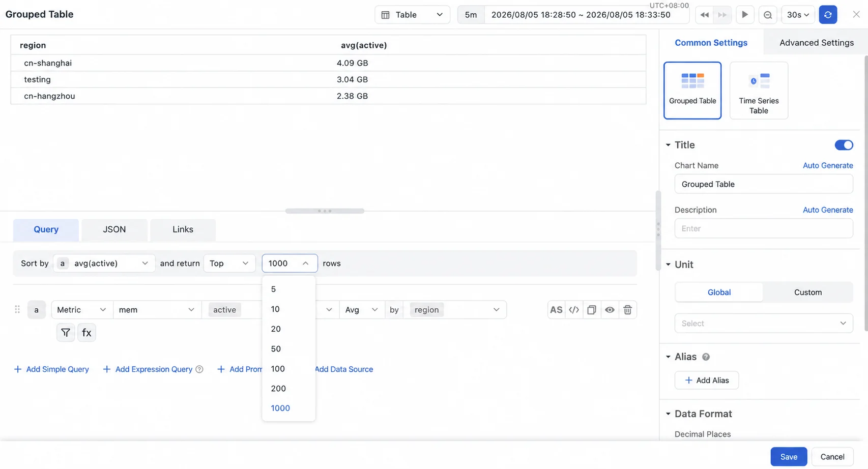The width and height of the screenshot is (868, 469).
Task: Switch to the Advanced Settings tab
Action: tap(816, 43)
